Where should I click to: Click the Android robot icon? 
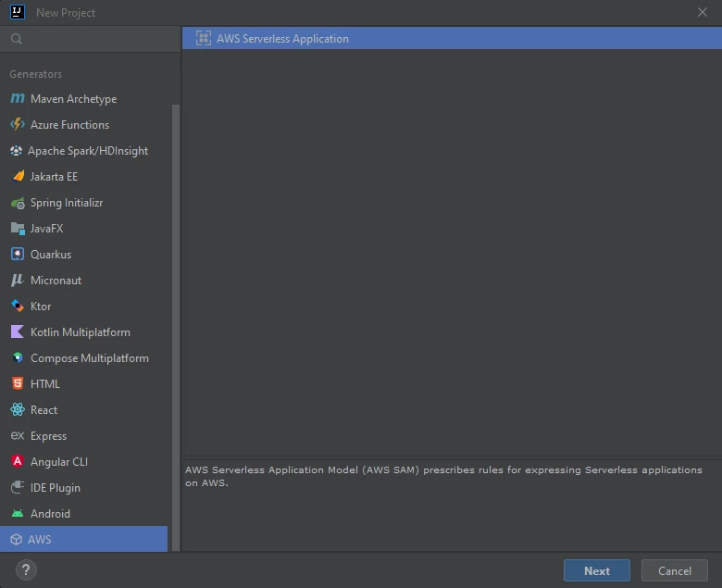tap(18, 513)
